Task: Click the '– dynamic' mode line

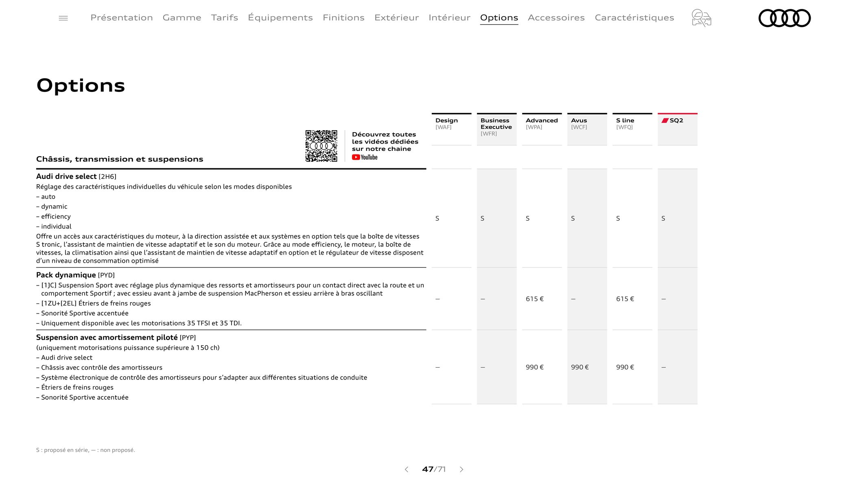Action: pyautogui.click(x=52, y=207)
